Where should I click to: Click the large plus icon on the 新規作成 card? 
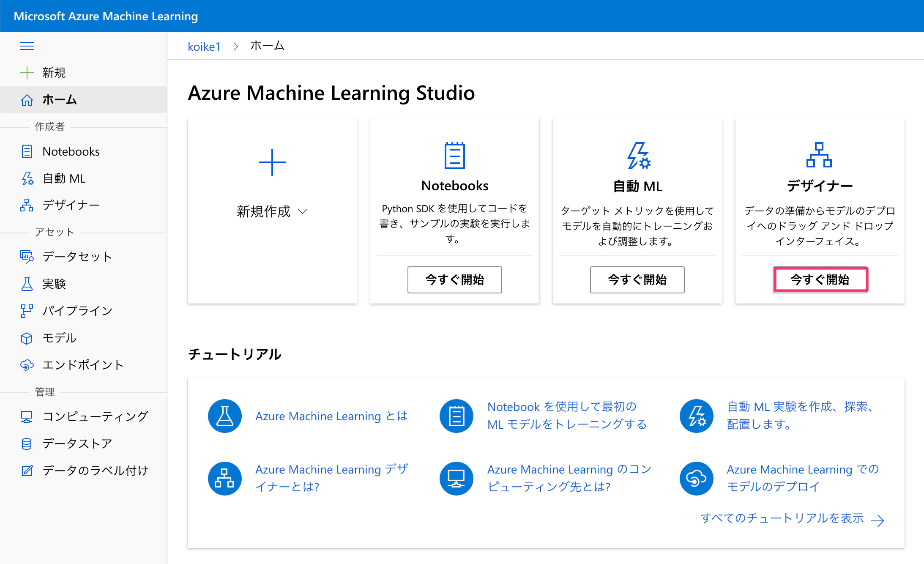[272, 162]
